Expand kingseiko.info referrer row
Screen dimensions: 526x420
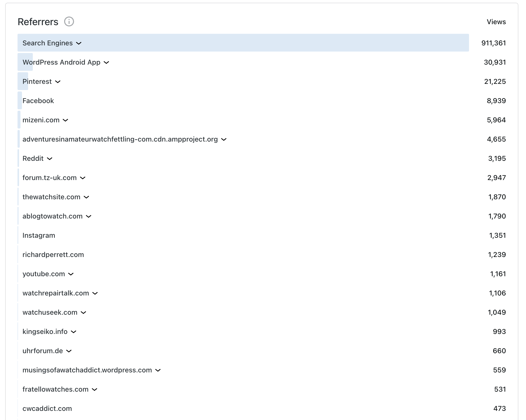pos(74,332)
